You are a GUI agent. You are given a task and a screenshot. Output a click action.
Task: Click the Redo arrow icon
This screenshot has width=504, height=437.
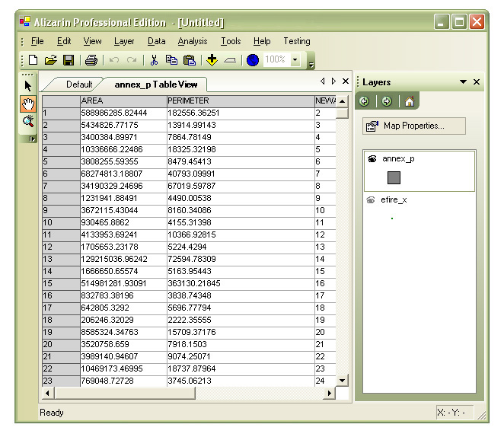pos(132,60)
